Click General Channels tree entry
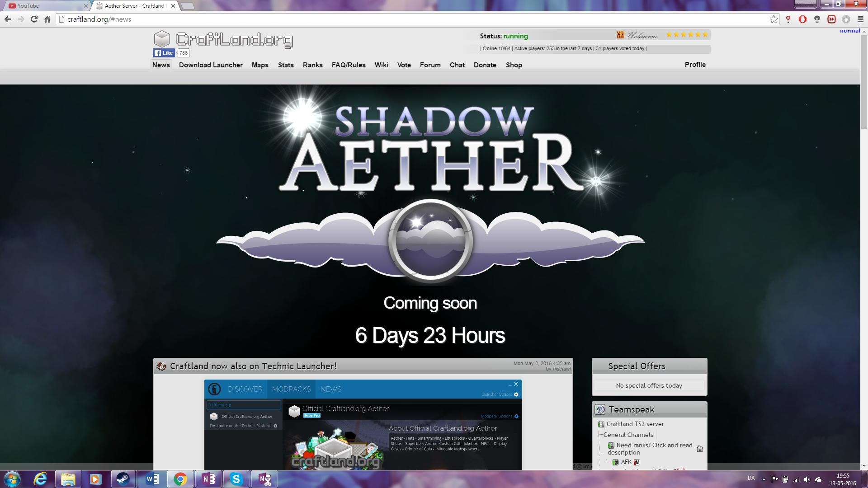This screenshot has width=868, height=488. 628,435
